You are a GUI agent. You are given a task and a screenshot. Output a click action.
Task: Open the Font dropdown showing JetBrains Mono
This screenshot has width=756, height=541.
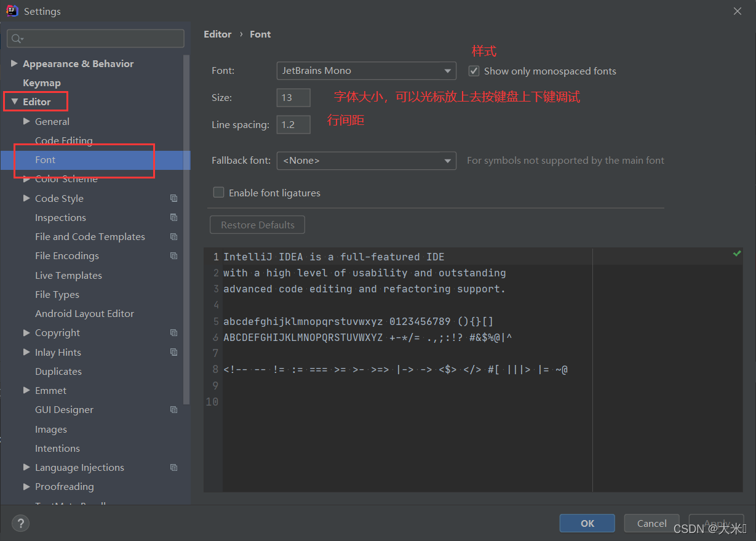point(367,71)
